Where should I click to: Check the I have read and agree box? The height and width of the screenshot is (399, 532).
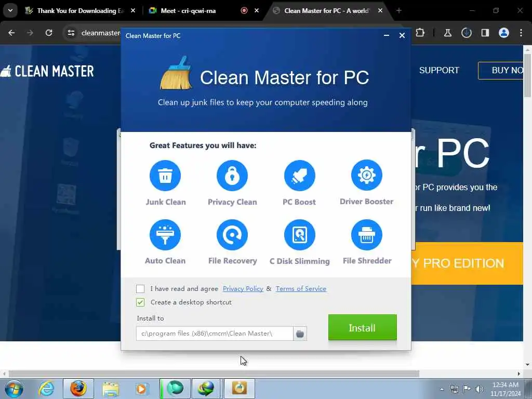click(140, 289)
